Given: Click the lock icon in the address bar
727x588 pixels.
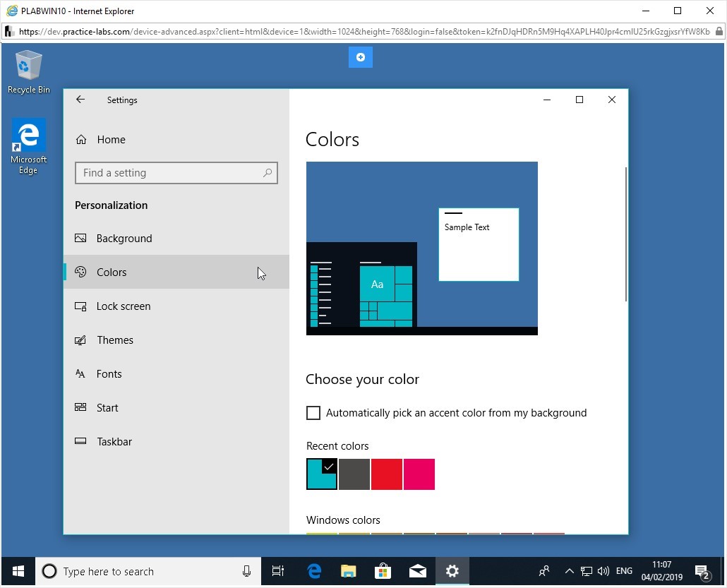Looking at the screenshot, I should coord(719,32).
